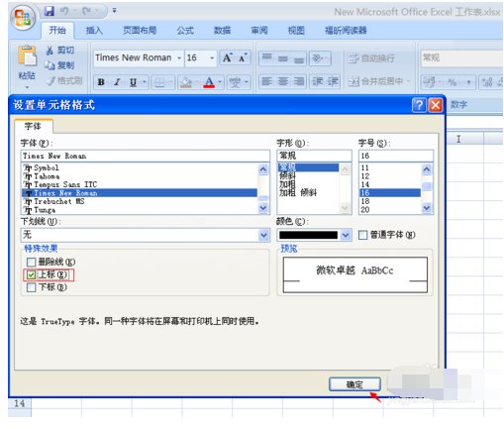
Task: Open the 下划线 underline dropdown
Action: 263,235
